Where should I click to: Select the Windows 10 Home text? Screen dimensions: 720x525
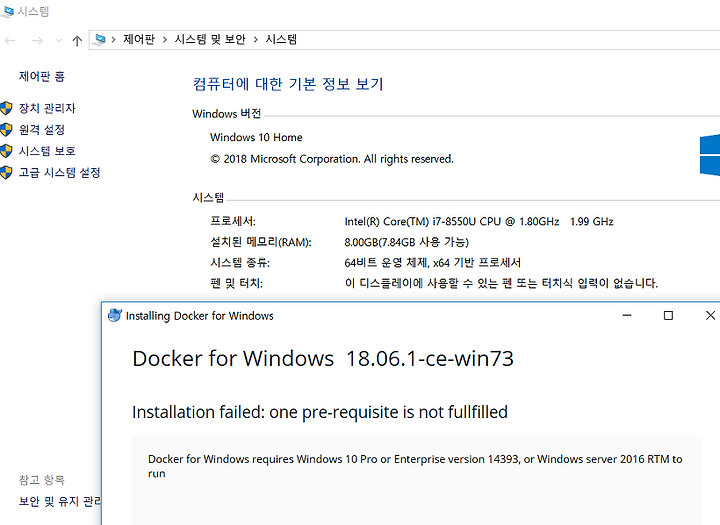256,137
